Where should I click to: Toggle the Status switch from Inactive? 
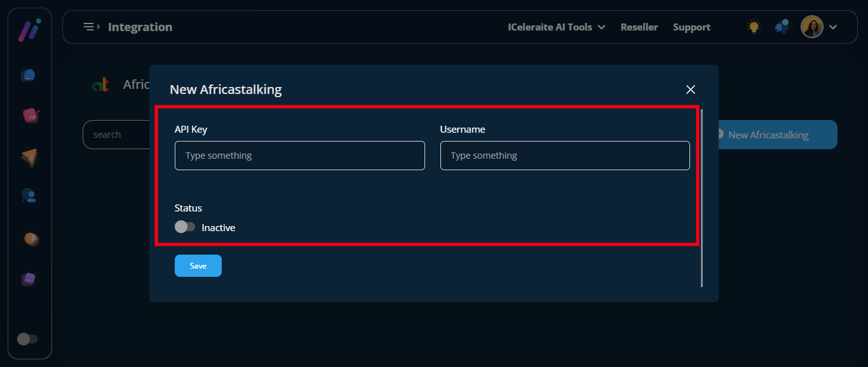(185, 227)
